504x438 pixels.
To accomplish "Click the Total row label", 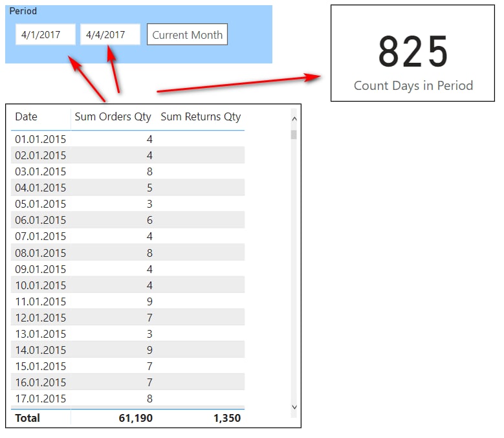I will 28,418.
